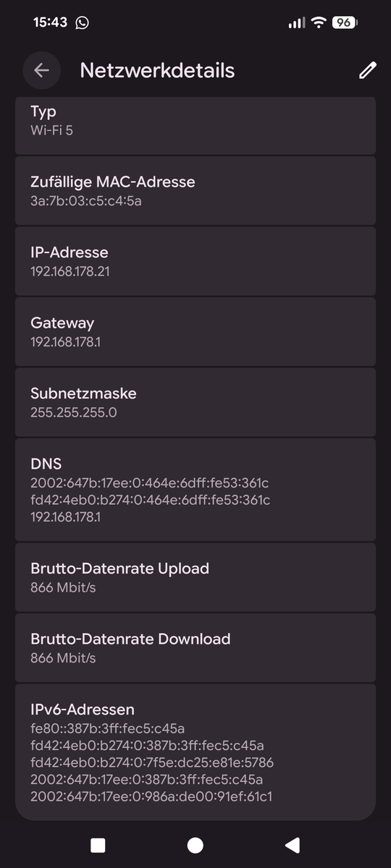
Task: Tap the WhatsApp notification icon
Action: coord(82,22)
